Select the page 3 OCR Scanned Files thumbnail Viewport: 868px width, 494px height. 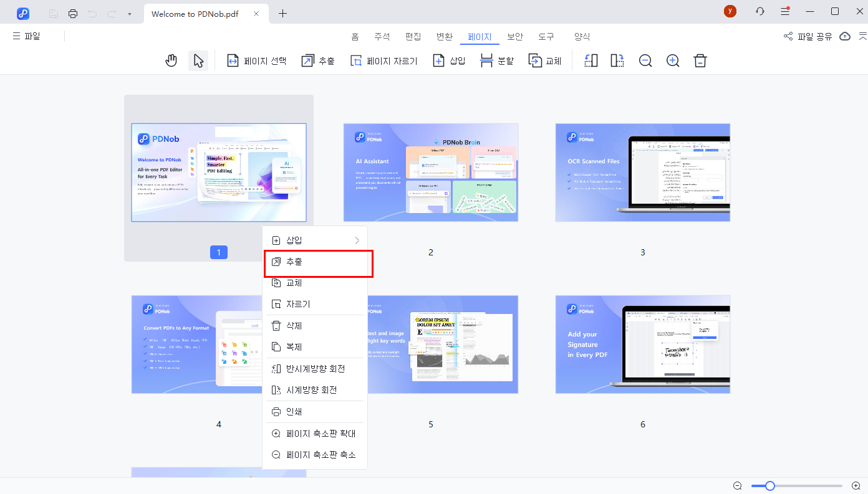pyautogui.click(x=642, y=173)
